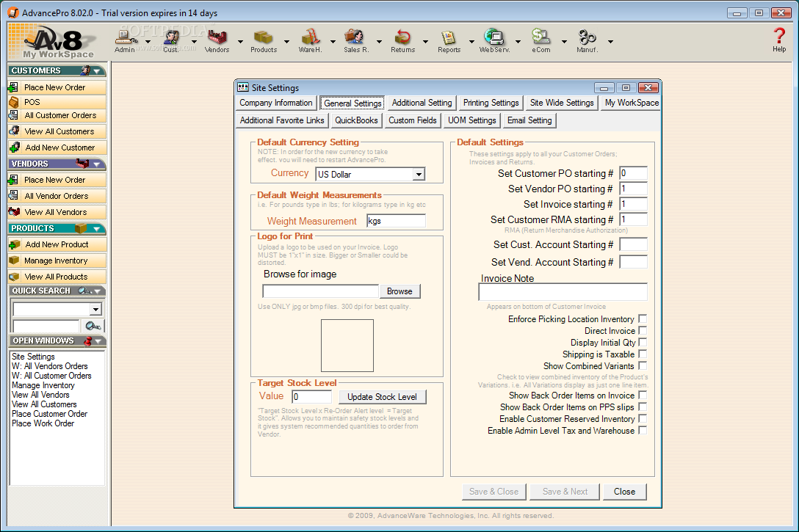Click Update Stock Level button
The height and width of the screenshot is (532, 799).
click(x=382, y=397)
